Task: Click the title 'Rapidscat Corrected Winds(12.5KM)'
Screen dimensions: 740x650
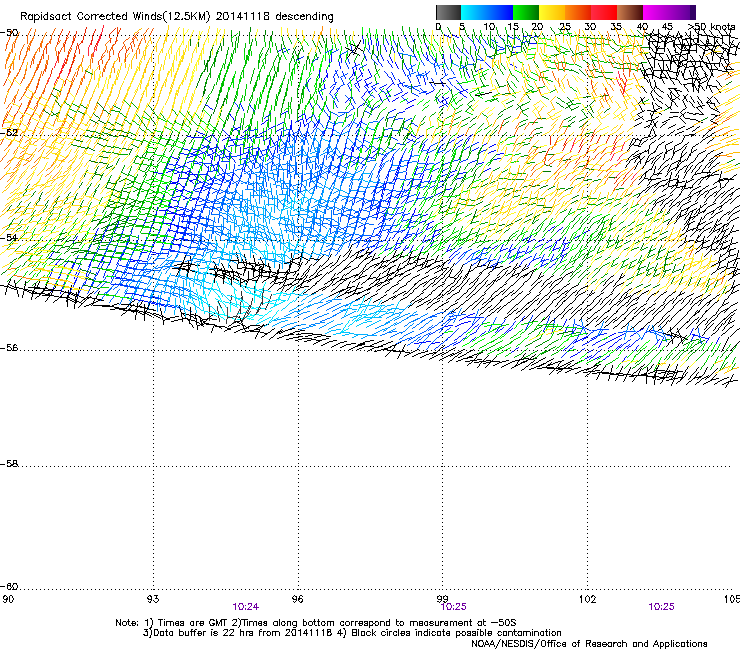Action: [115, 17]
